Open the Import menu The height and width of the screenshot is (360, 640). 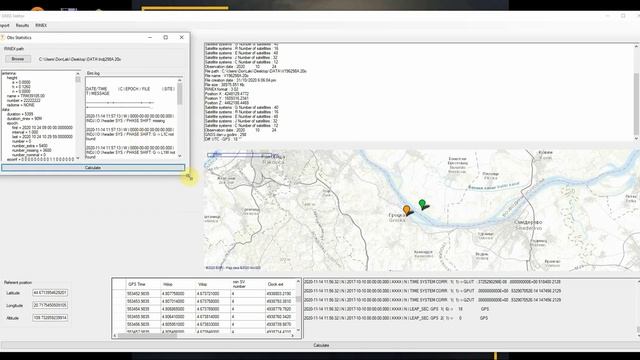[x=4, y=25]
